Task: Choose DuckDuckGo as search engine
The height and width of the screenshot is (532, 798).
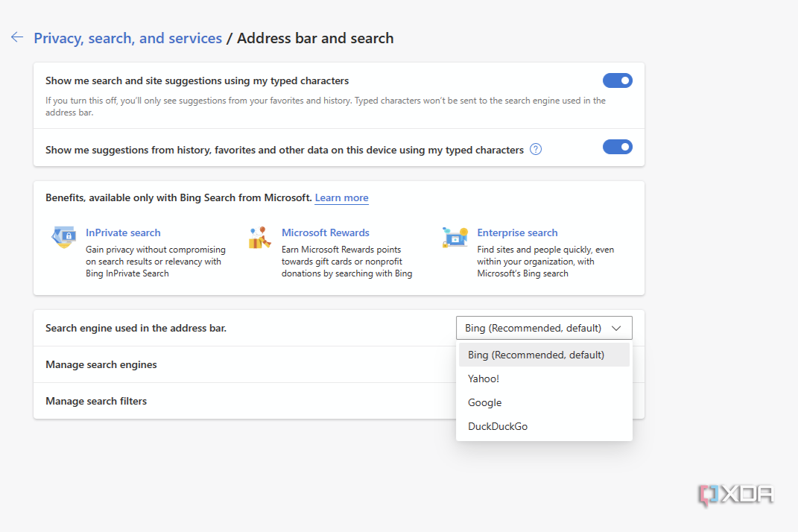Action: click(x=497, y=426)
